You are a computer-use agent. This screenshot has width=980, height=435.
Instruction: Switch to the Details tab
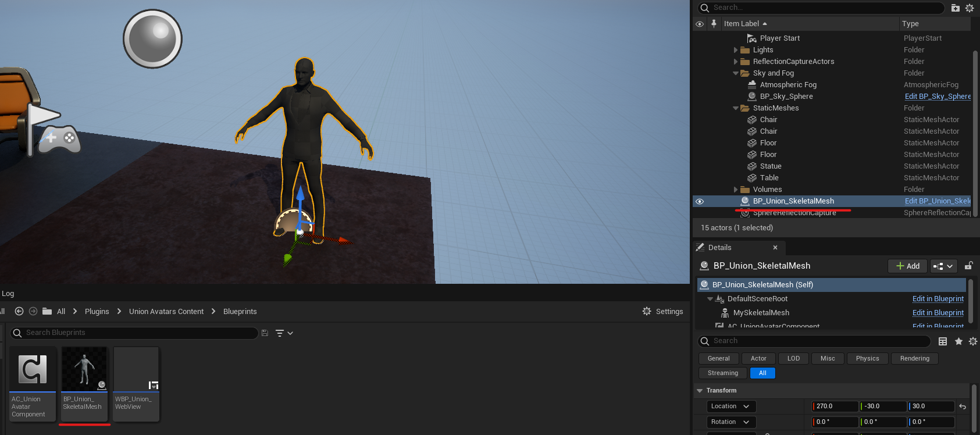720,248
